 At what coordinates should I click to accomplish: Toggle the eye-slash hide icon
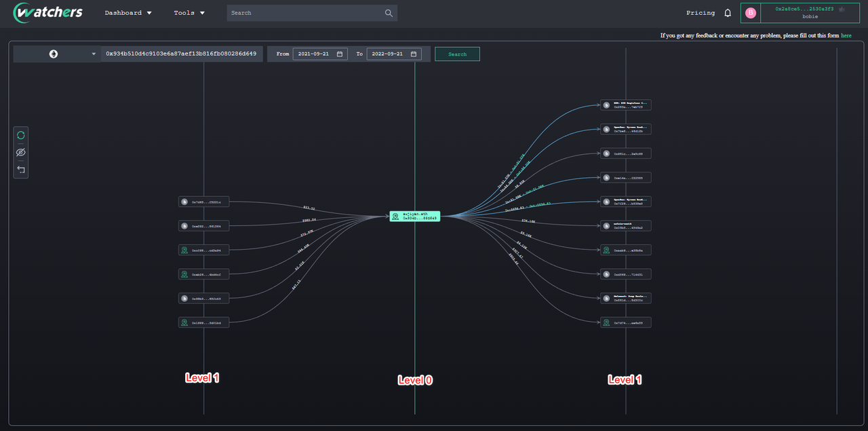[21, 152]
